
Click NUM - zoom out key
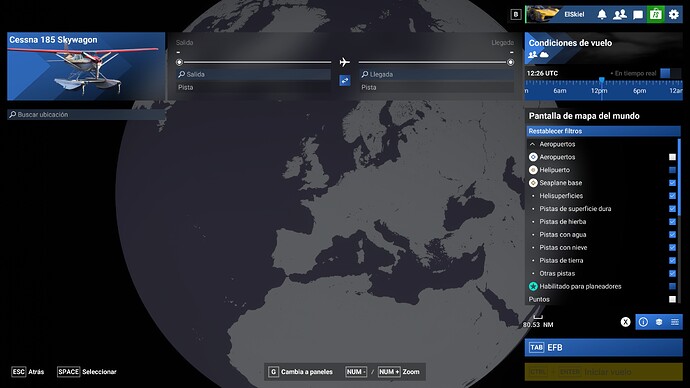(356, 372)
